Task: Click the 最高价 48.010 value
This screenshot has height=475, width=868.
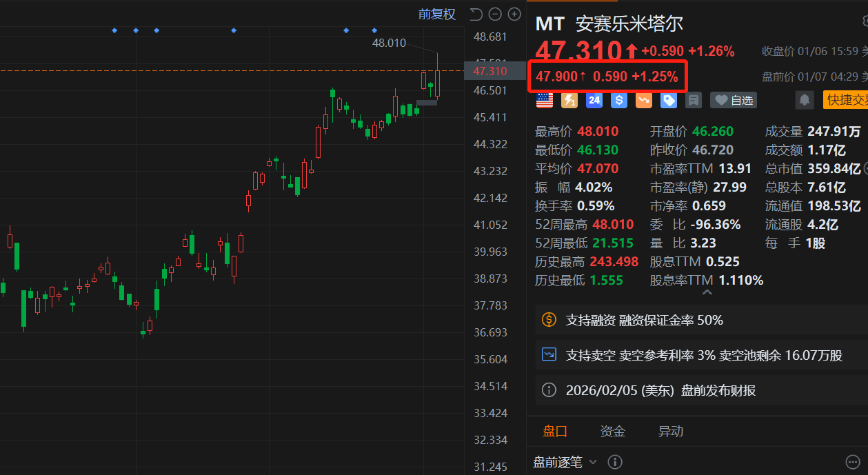Action: coord(598,131)
